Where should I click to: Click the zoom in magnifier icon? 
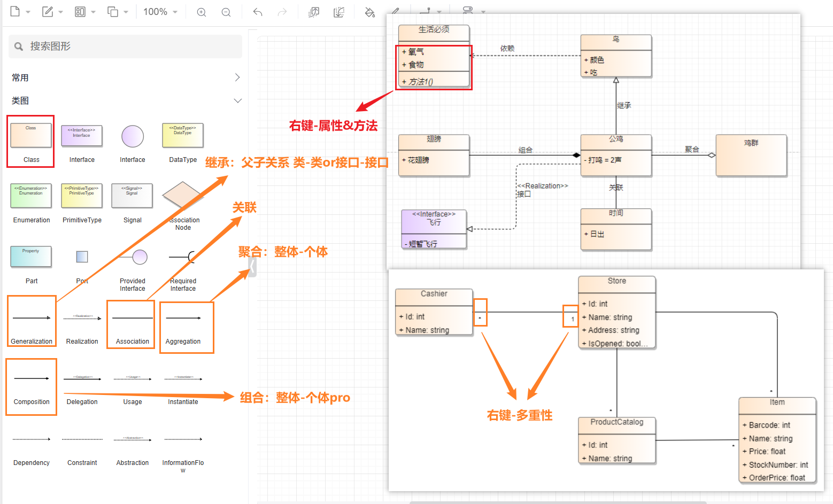(x=202, y=12)
